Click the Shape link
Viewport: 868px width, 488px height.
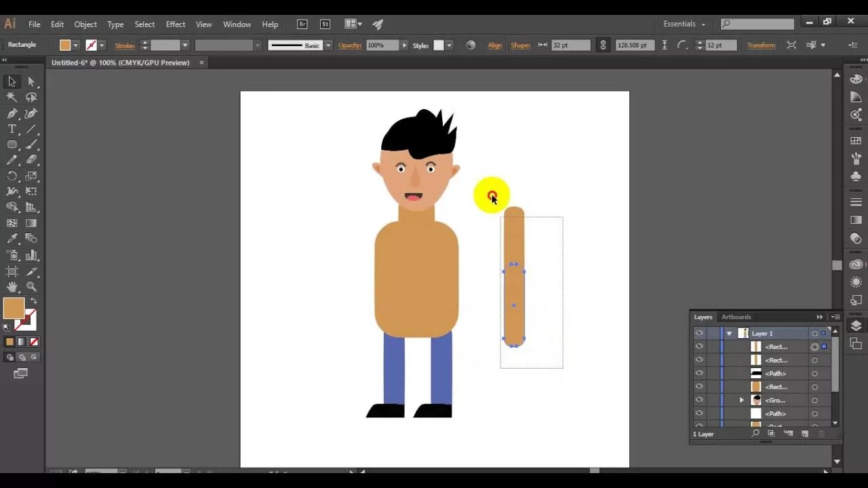coord(520,45)
